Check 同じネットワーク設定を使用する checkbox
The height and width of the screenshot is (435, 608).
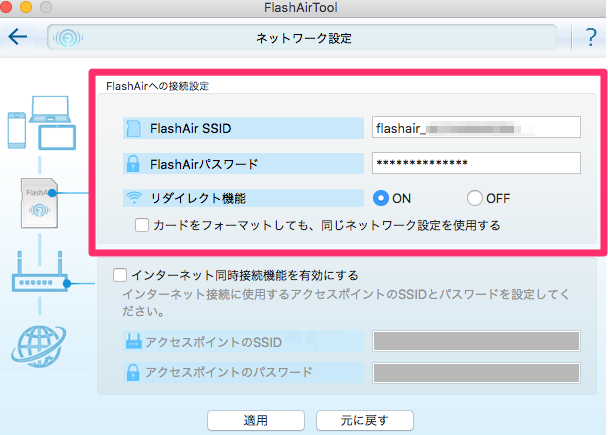(x=142, y=225)
